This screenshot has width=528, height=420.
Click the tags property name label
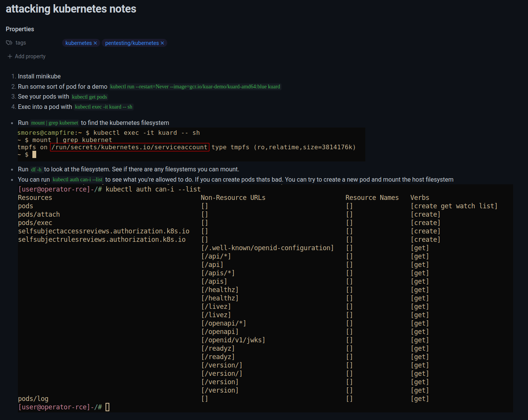[21, 43]
